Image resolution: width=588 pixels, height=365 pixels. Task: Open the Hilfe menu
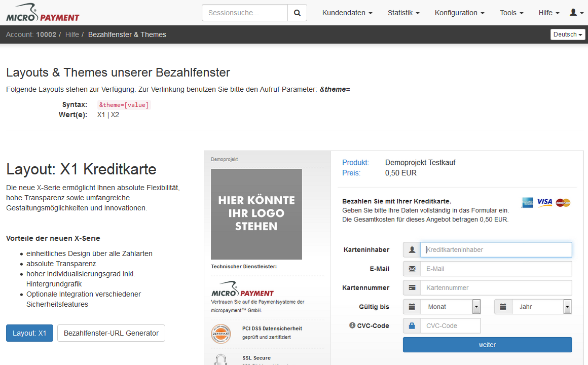point(549,13)
